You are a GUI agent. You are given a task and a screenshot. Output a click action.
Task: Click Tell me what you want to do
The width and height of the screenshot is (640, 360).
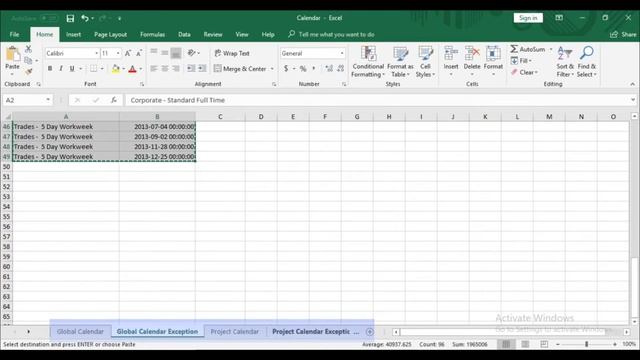click(336, 35)
